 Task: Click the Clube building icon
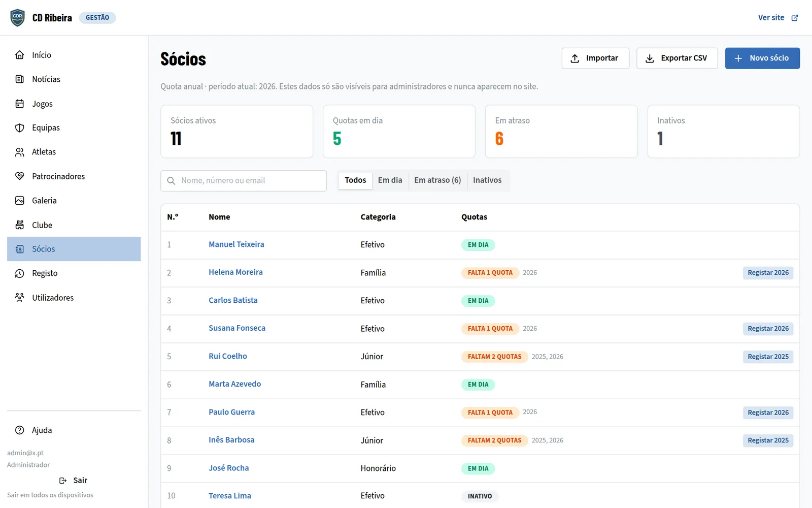click(x=20, y=225)
